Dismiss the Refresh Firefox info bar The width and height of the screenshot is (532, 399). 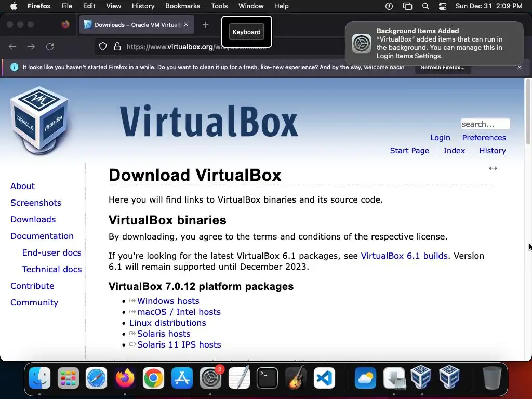pyautogui.click(x=520, y=67)
